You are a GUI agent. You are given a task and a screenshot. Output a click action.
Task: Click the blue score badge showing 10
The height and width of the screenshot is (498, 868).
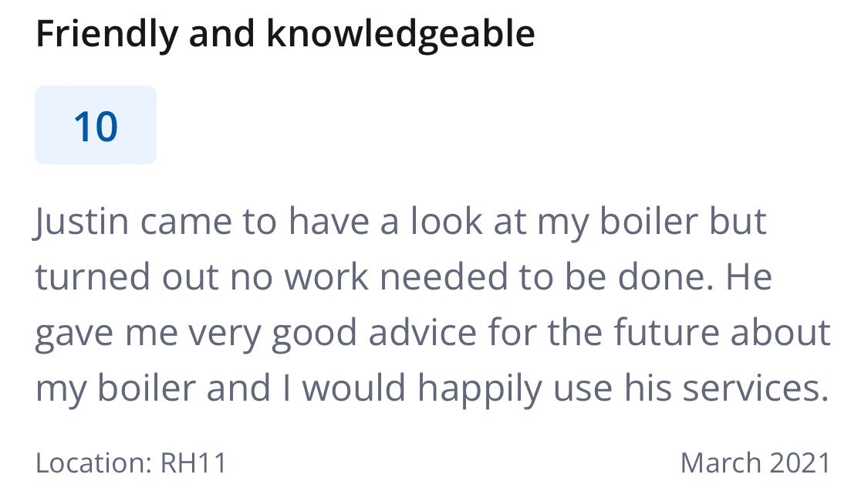coord(96,124)
